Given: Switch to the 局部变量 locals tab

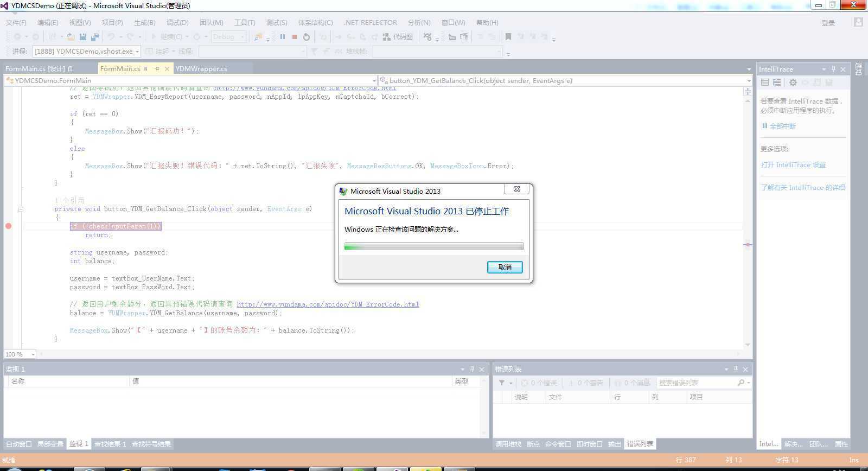Looking at the screenshot, I should pos(50,444).
